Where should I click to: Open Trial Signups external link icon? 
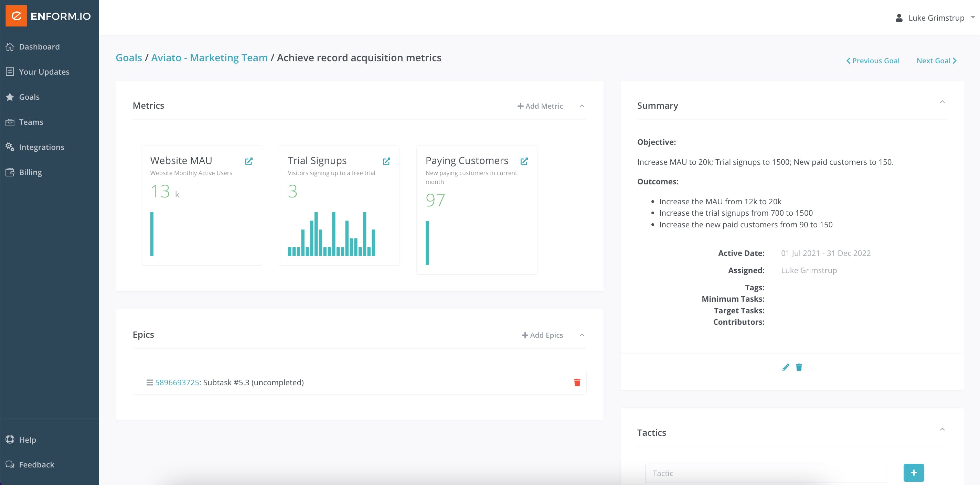coord(386,161)
